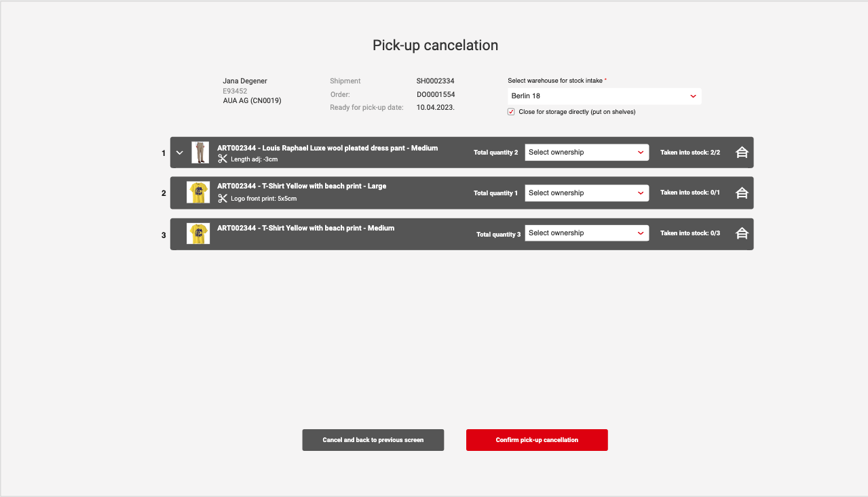Viewport: 868px width, 497px height.
Task: Click warehouse stock icon on T-Shirt Large row
Action: [x=742, y=193]
